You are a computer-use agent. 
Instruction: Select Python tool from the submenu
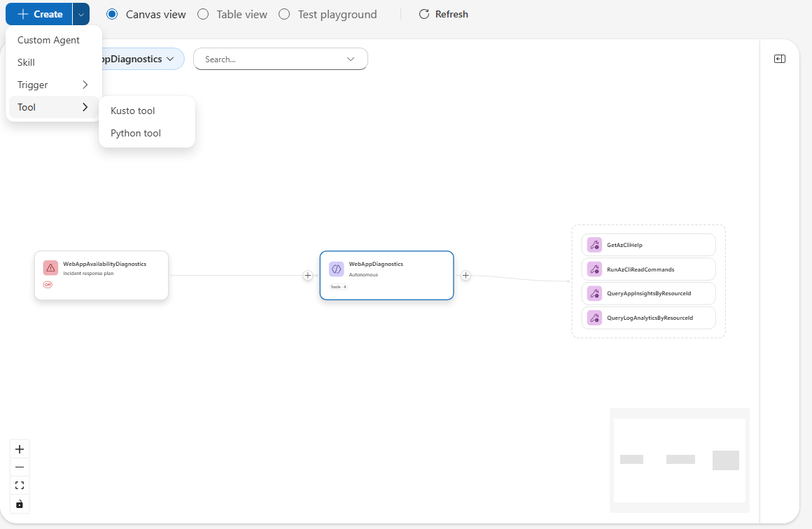pos(147,133)
